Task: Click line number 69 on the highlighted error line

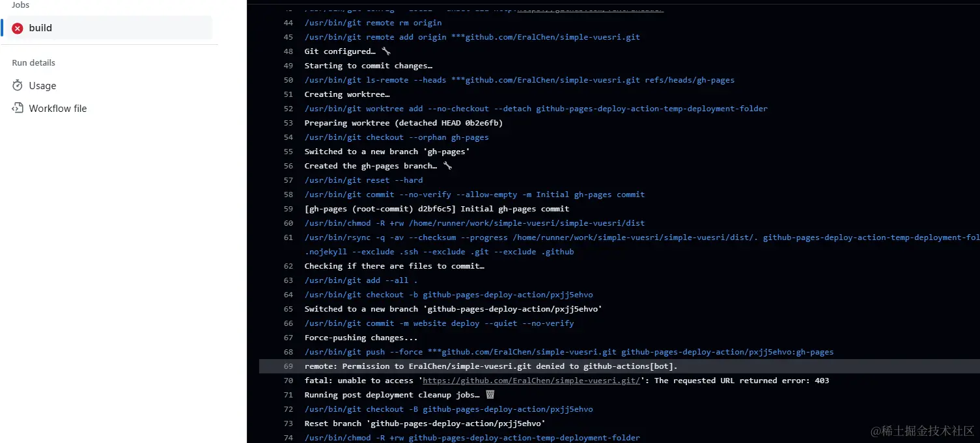Action: click(x=288, y=366)
